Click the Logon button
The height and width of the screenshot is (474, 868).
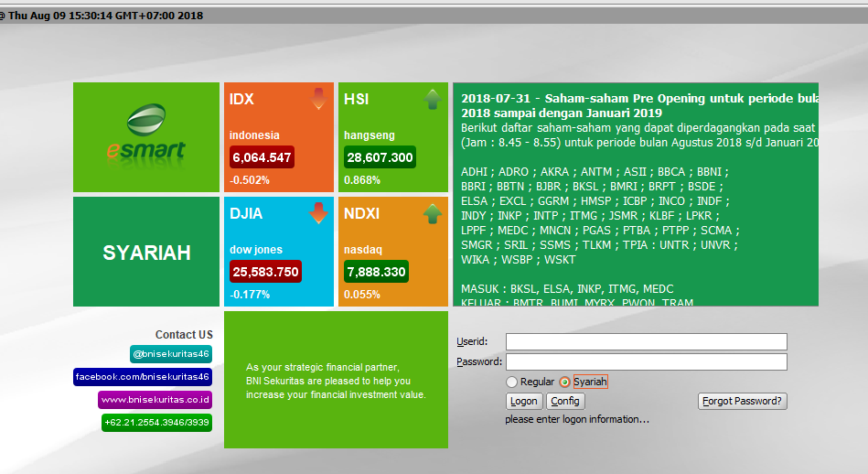524,401
